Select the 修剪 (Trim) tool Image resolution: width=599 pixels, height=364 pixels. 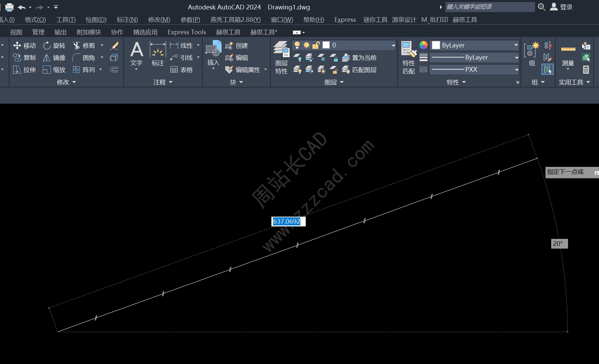pyautogui.click(x=84, y=45)
